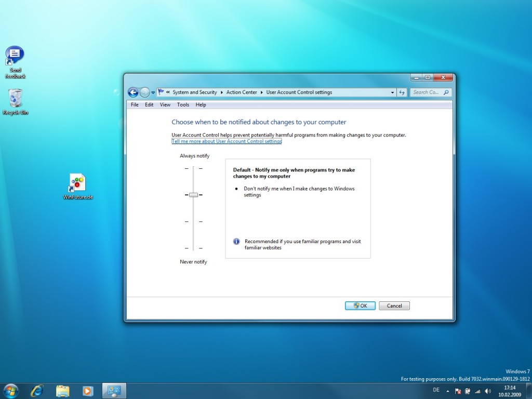The height and width of the screenshot is (399, 532).
Task: Set slider to bottom Never notify tick
Action: [x=193, y=248]
